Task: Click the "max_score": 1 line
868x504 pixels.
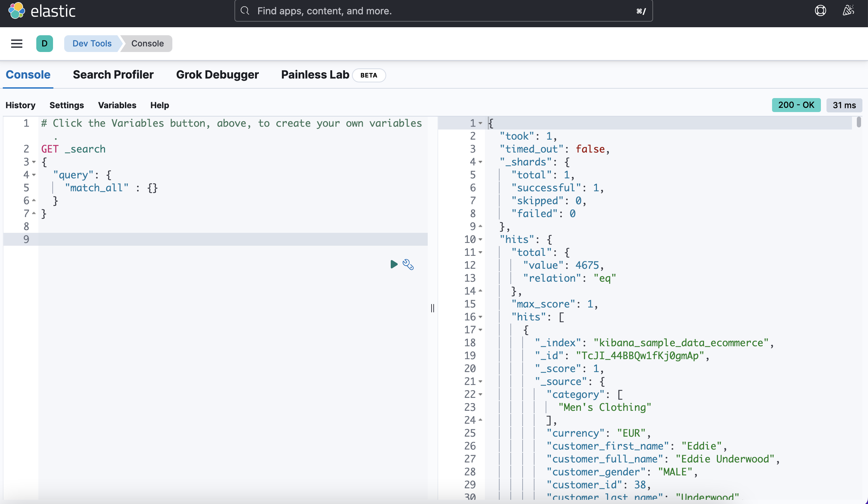Action: 555,304
